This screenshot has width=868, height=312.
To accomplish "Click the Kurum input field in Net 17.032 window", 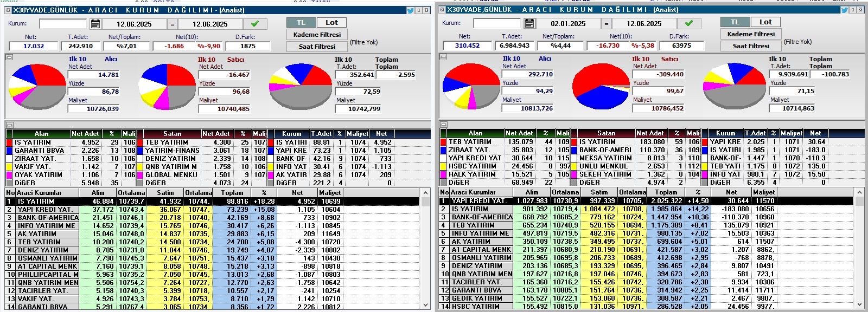I will (x=63, y=24).
